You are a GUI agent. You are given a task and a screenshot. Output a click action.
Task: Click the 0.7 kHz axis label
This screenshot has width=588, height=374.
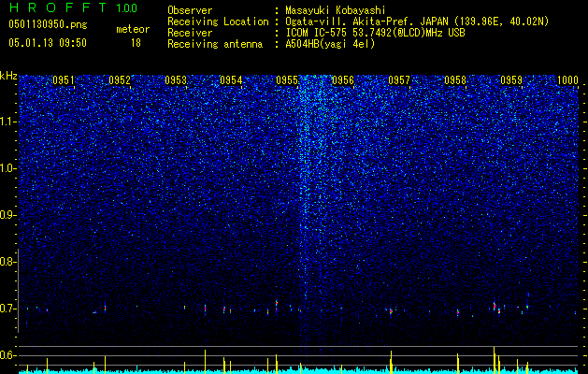pyautogui.click(x=7, y=309)
